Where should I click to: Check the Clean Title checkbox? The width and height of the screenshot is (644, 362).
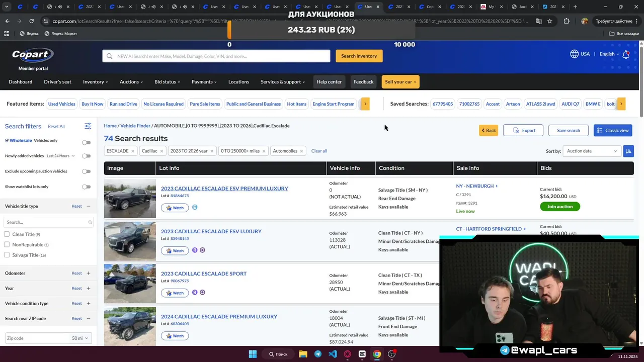point(7,234)
